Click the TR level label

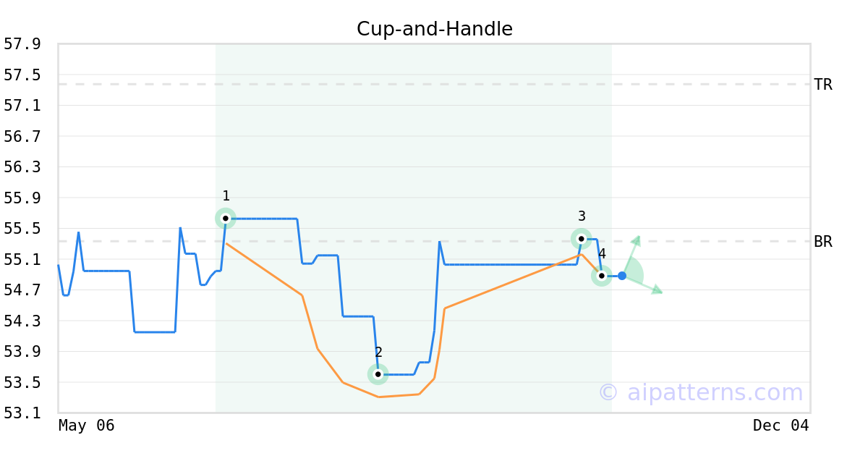[823, 85]
